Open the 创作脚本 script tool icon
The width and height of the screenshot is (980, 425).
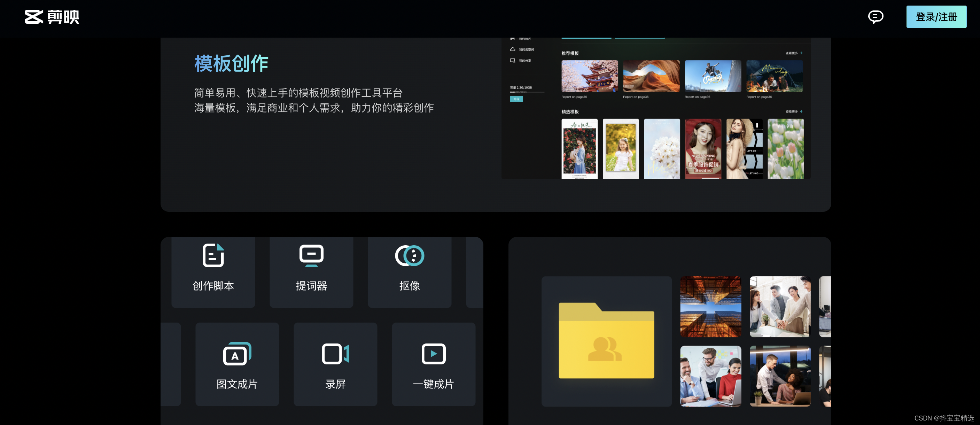click(x=213, y=256)
